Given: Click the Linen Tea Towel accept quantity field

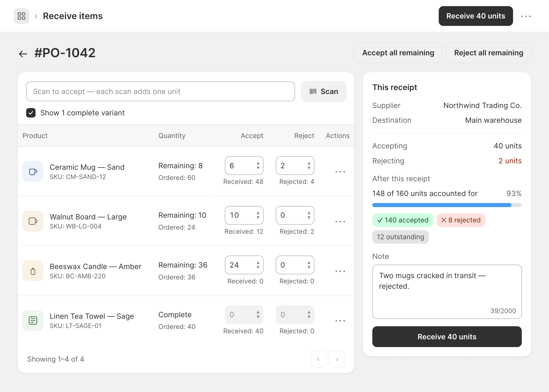Looking at the screenshot, I should 244,315.
